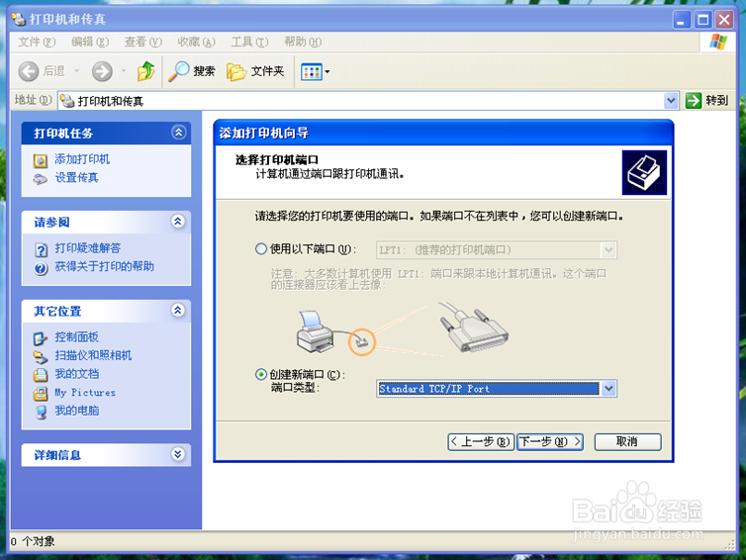Expand the Details (详细信息) panel
The width and height of the screenshot is (746, 560).
point(178,454)
